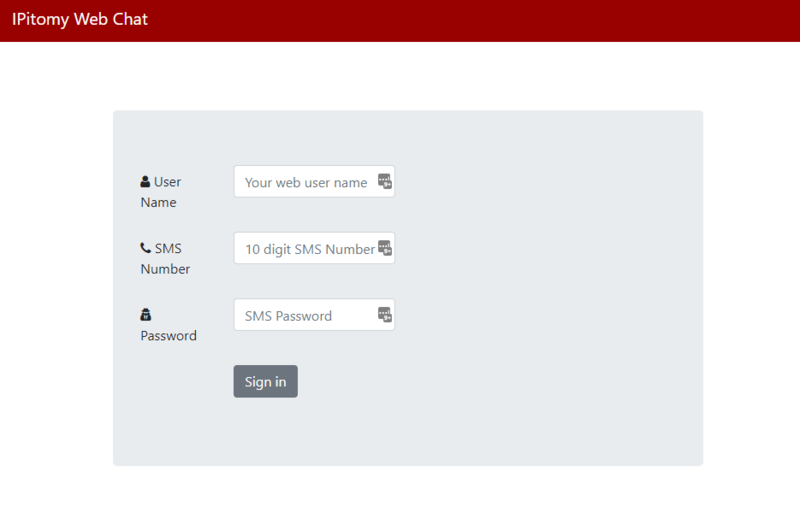This screenshot has height=531, width=800.
Task: Open password manager icon in SMS Password field
Action: point(385,315)
